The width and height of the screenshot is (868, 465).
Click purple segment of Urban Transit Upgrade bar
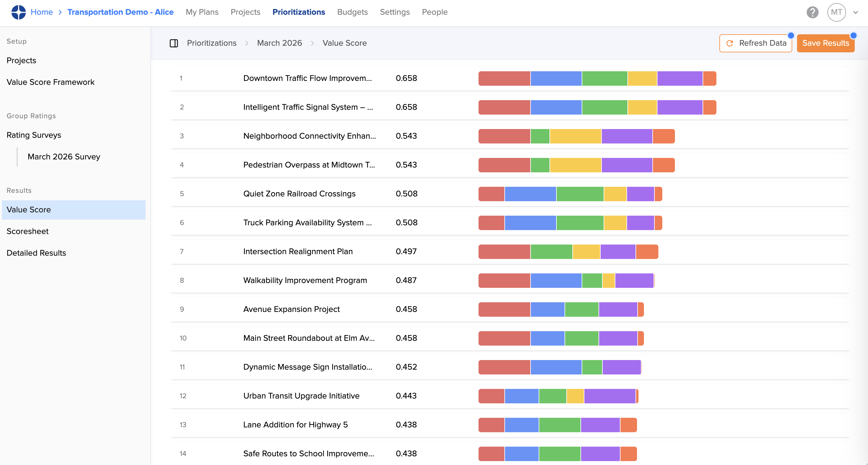610,396
